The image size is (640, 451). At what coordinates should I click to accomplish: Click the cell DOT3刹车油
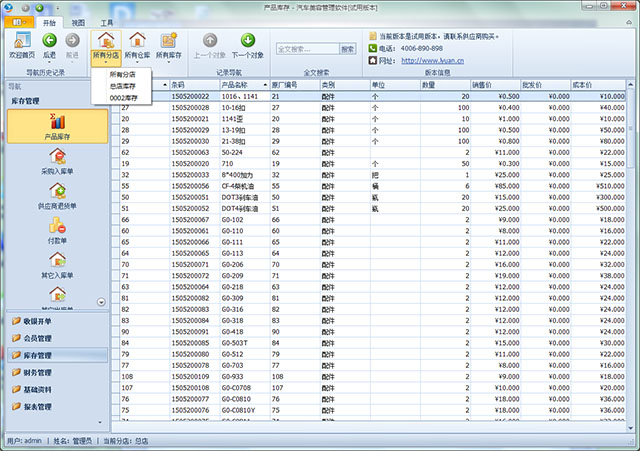click(245, 197)
